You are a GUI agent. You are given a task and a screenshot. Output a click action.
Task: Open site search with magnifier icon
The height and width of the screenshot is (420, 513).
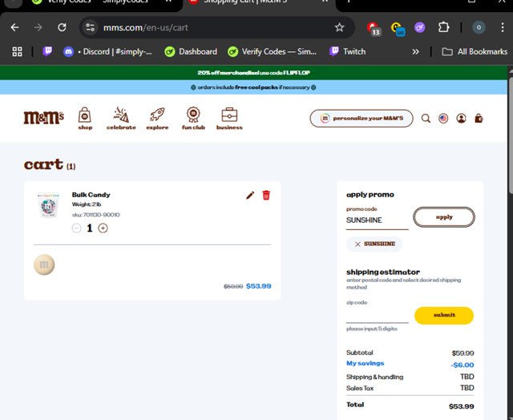click(426, 119)
